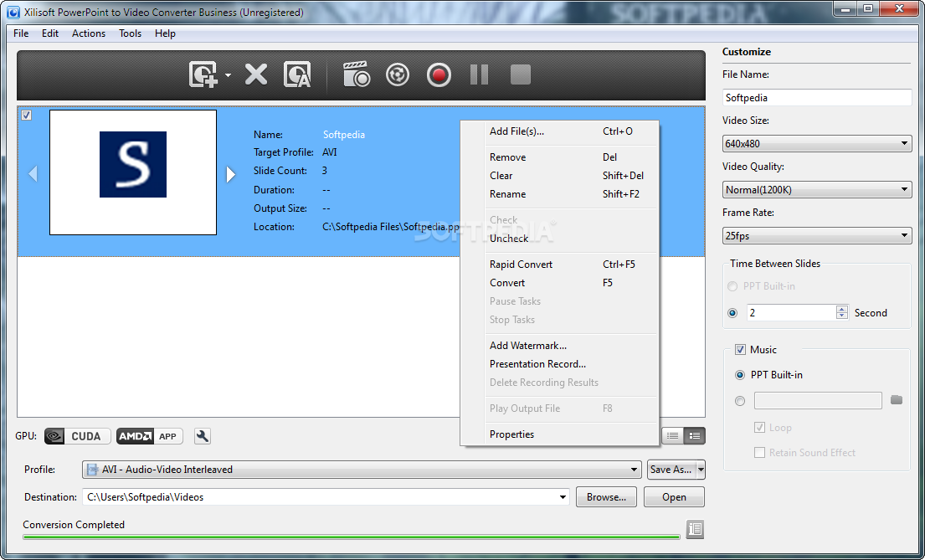Toggle NVIDIA CUDA GPU acceleration
This screenshot has height=560, width=925.
tap(77, 436)
